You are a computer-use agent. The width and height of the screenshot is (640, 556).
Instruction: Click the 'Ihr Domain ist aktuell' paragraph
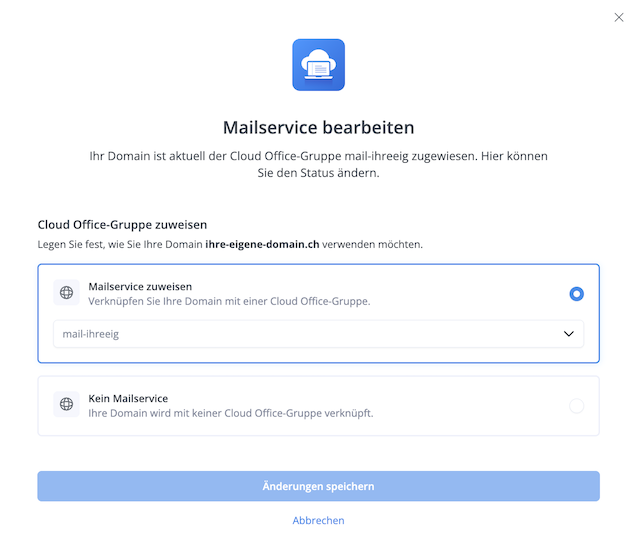318,164
